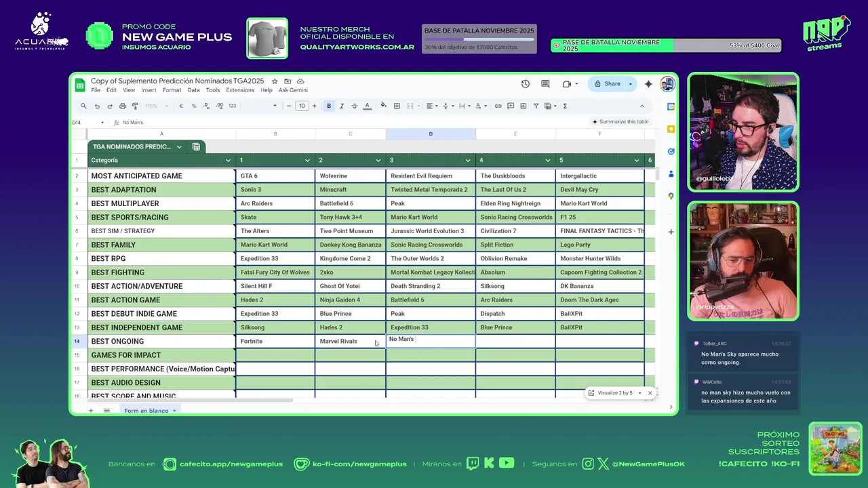
Task: Click the functions sigma icon
Action: point(565,106)
